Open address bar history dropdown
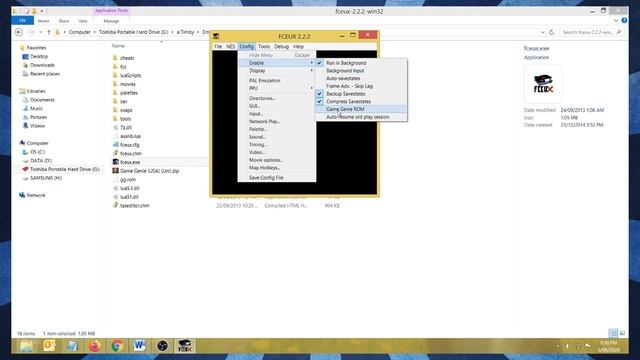 [x=542, y=32]
